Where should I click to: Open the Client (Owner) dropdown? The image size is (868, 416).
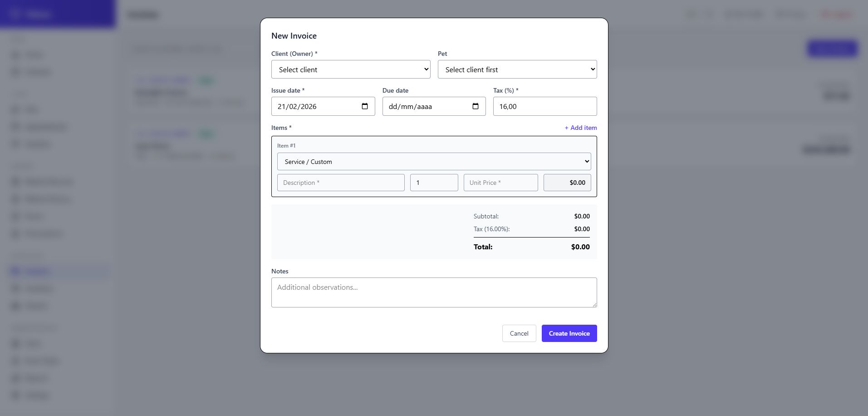pyautogui.click(x=351, y=69)
